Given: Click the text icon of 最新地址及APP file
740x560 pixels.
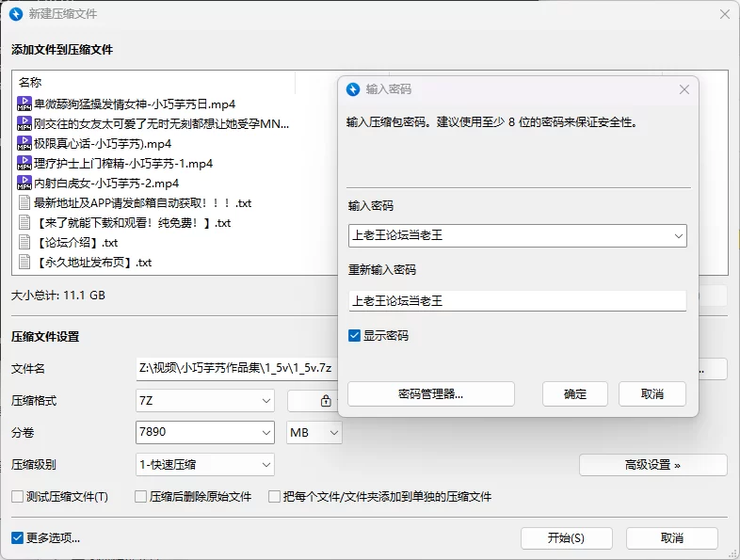Looking at the screenshot, I should 24,203.
